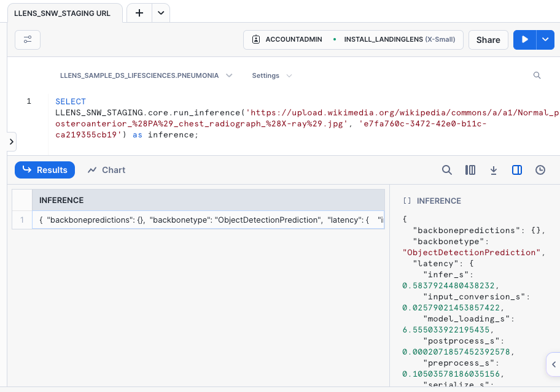Share the worksheet
The height and width of the screenshot is (392, 560).
click(488, 39)
